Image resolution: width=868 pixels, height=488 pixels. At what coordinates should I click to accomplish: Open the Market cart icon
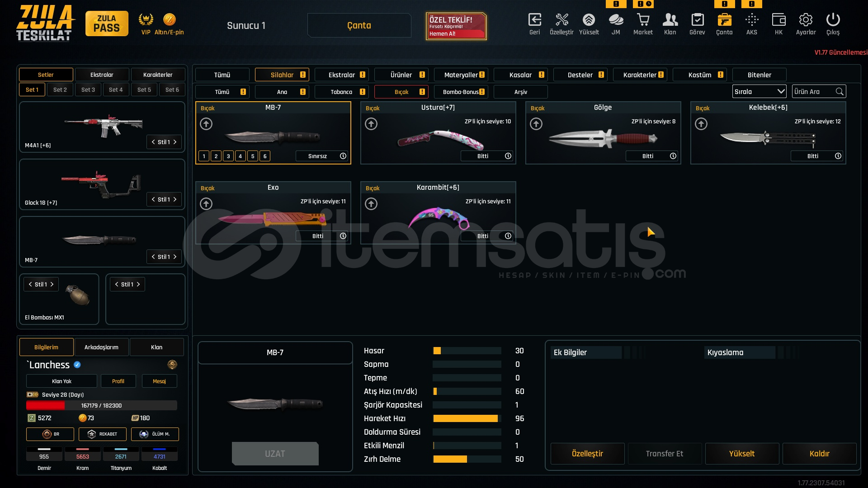643,20
